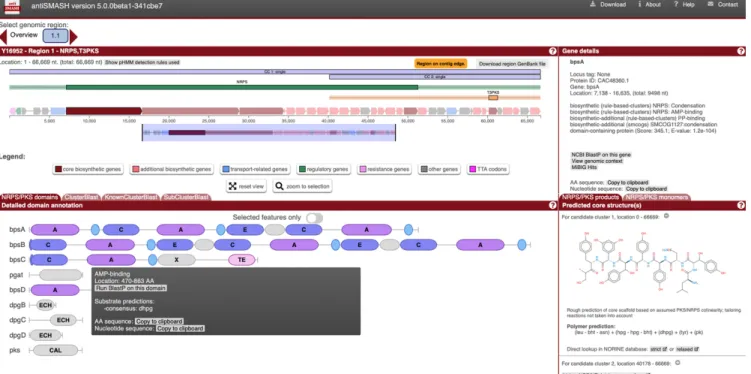Click the CAL domain of pks
This screenshot has height=374, width=751.
coord(55,351)
